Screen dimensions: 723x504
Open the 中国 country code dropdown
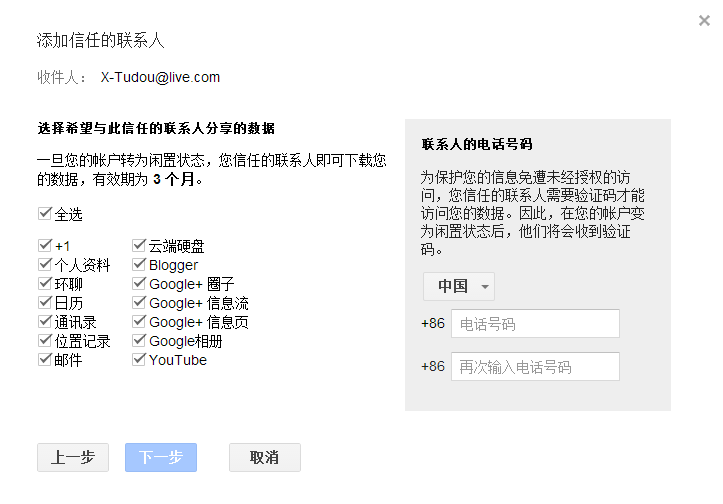[x=459, y=286]
